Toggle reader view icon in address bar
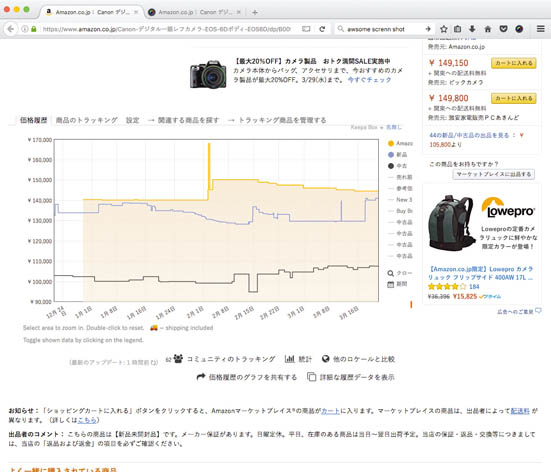Screen dimensions: 551x472 (x=306, y=29)
